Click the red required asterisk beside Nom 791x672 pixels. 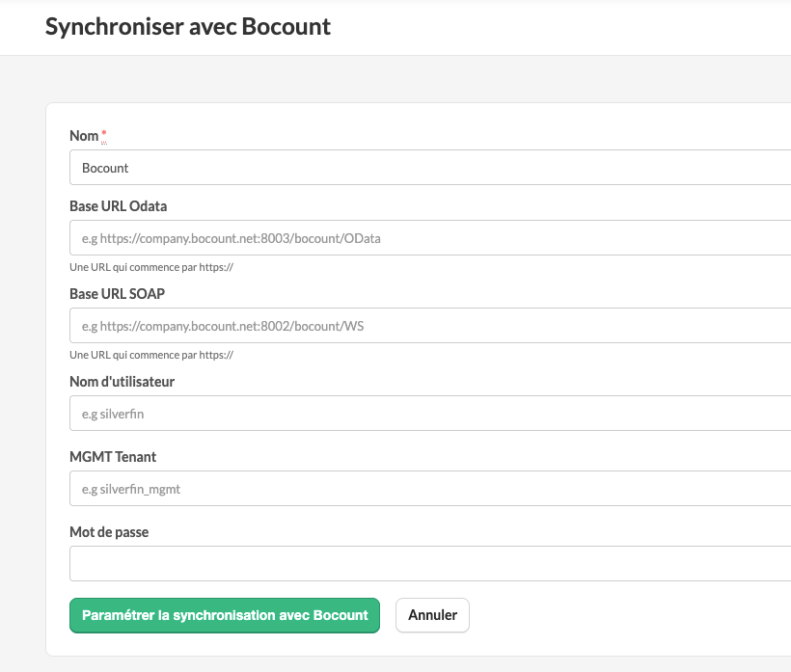click(x=104, y=135)
